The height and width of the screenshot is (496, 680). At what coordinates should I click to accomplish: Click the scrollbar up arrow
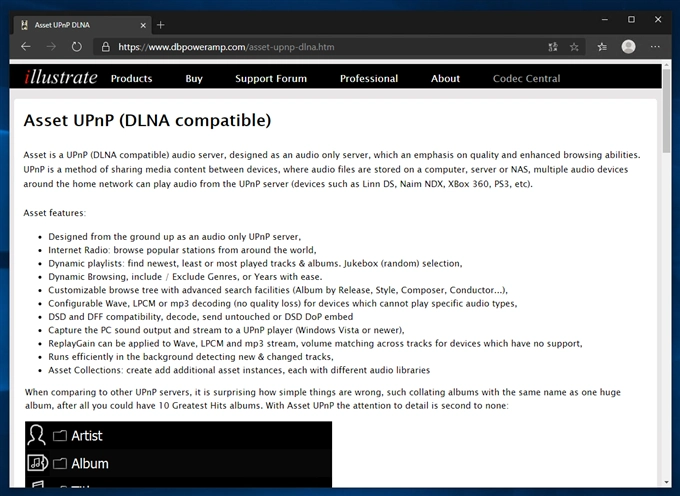click(666, 65)
